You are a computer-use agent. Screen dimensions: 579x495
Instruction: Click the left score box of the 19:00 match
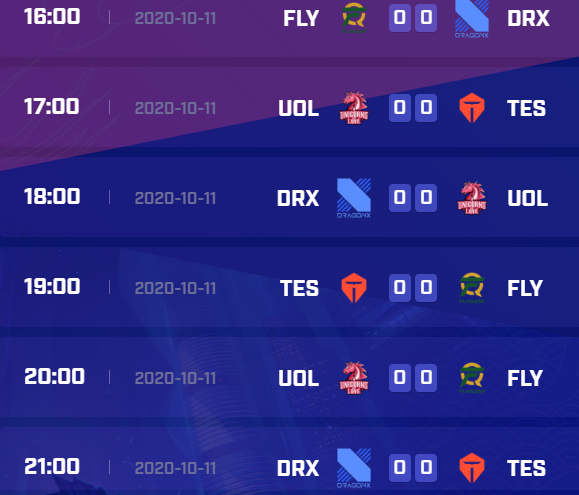click(400, 288)
